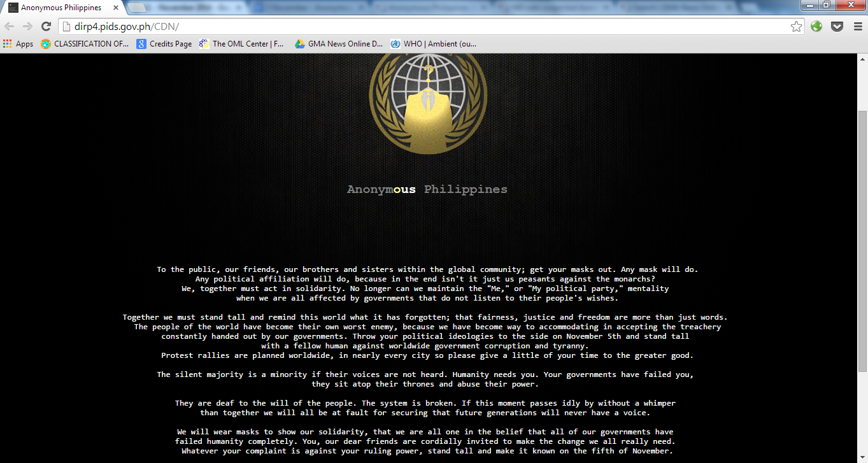Click the line starting "than together we will all be"

click(425, 413)
